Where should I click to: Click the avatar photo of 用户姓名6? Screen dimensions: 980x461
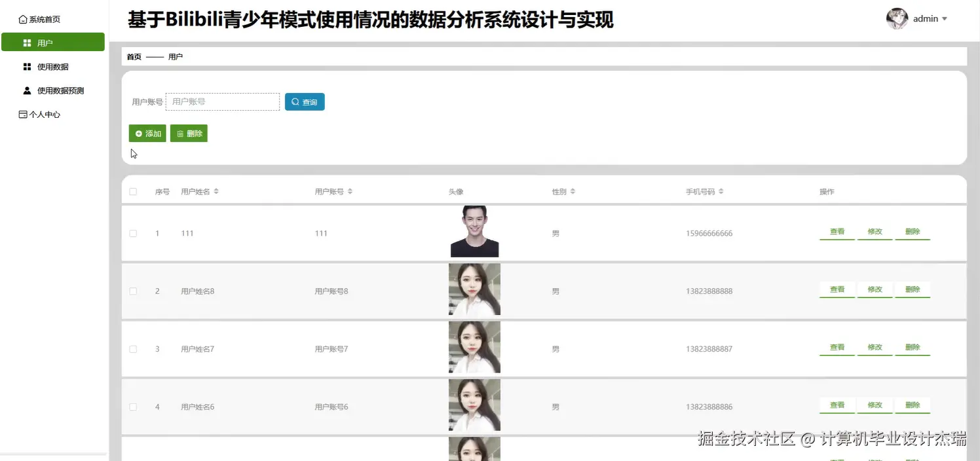(474, 405)
